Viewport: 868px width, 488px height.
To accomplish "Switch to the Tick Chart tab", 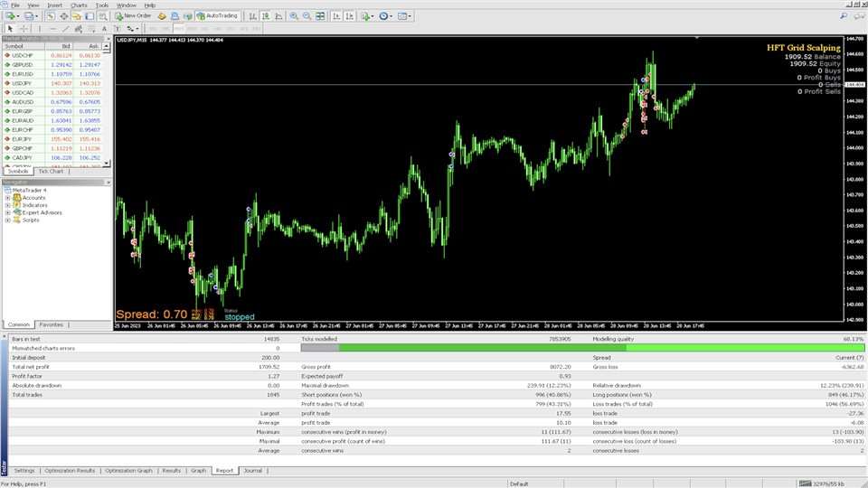I will click(x=51, y=172).
